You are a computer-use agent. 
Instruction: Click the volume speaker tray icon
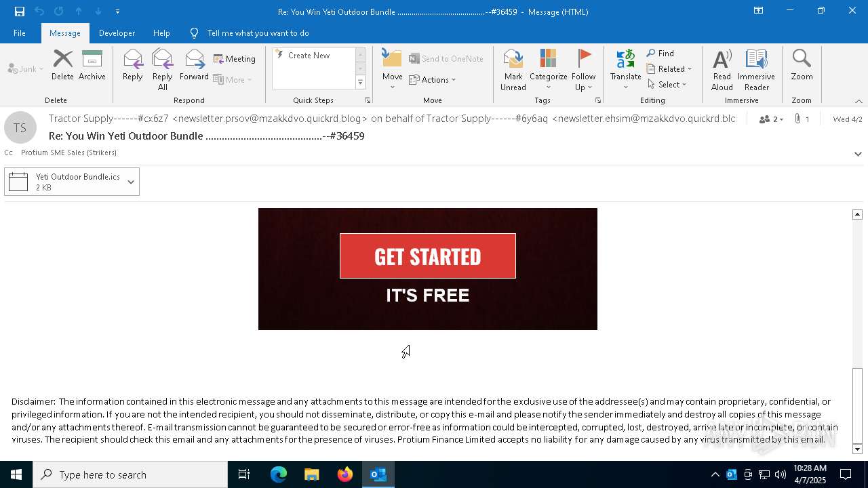[781, 474]
